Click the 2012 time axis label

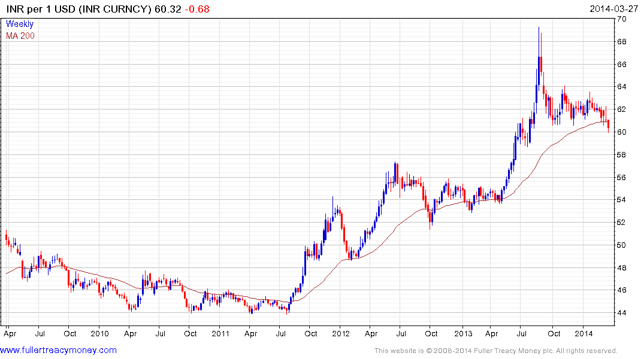point(341,333)
